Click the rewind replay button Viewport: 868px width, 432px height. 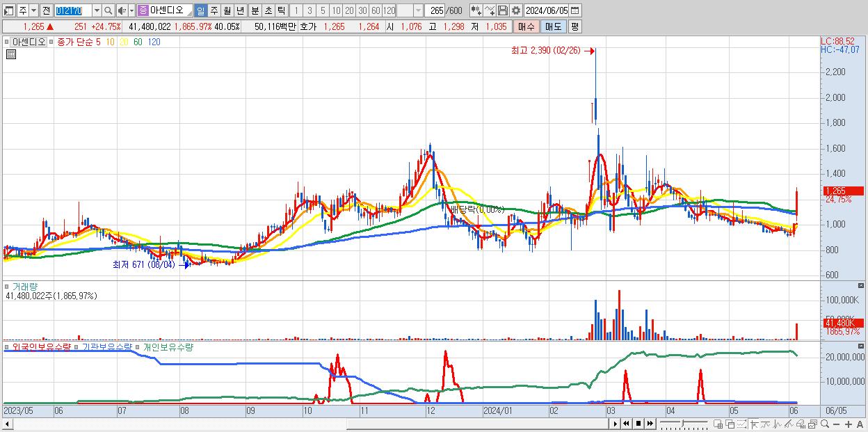(626, 424)
